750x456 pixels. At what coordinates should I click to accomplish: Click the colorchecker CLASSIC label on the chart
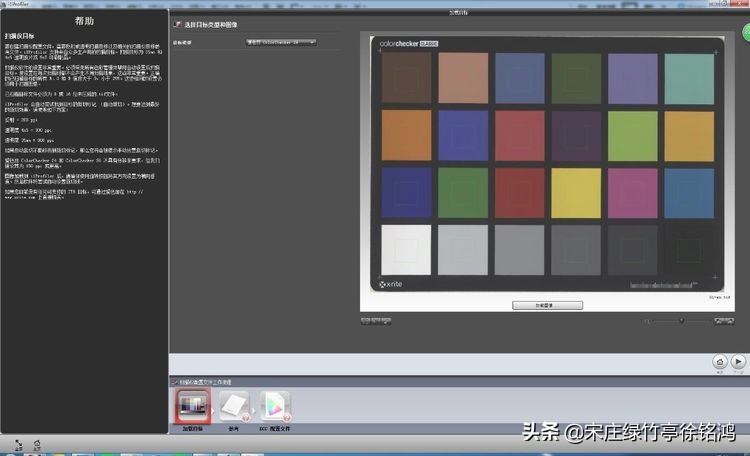(x=408, y=44)
